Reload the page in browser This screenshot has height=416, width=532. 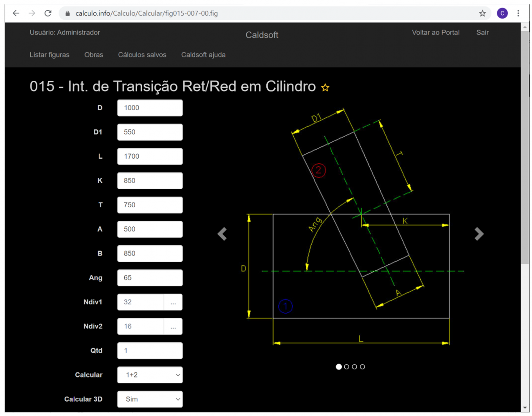(48, 13)
